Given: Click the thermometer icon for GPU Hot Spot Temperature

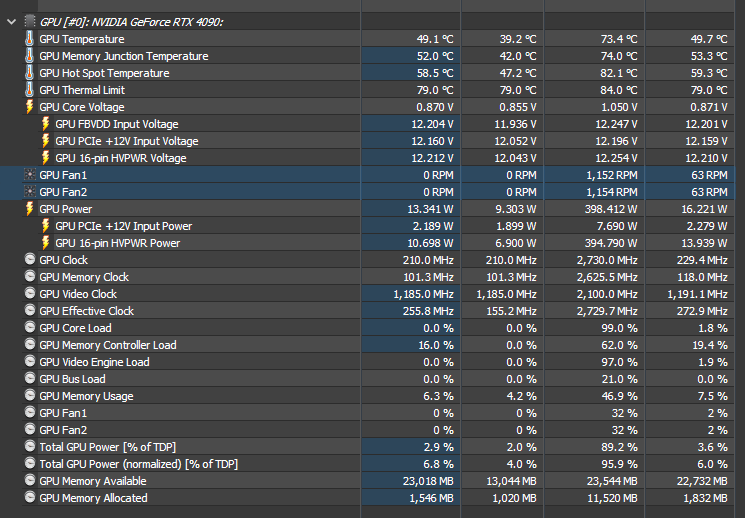Looking at the screenshot, I should coord(30,73).
